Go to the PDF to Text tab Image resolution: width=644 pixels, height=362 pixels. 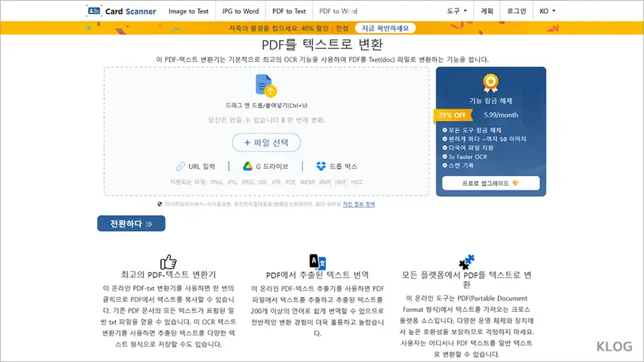click(x=289, y=11)
